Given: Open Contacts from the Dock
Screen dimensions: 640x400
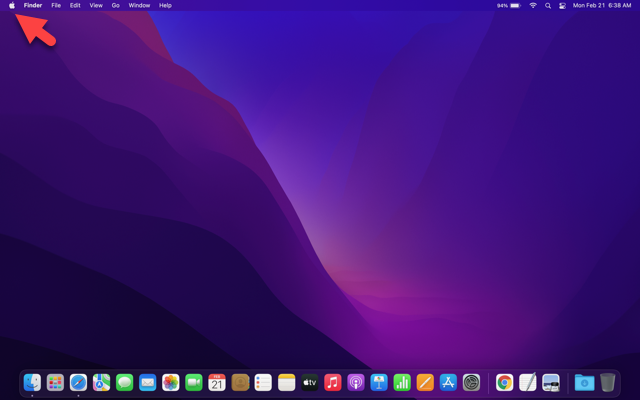Looking at the screenshot, I should [x=240, y=382].
